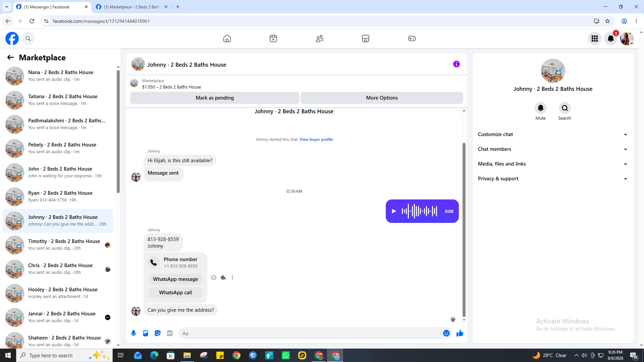Screen dimensions: 644x362
Task: Open Ryan's conversation
Action: [x=58, y=196]
